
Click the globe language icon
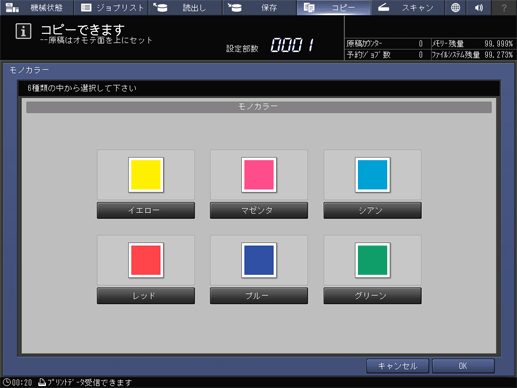pos(455,7)
